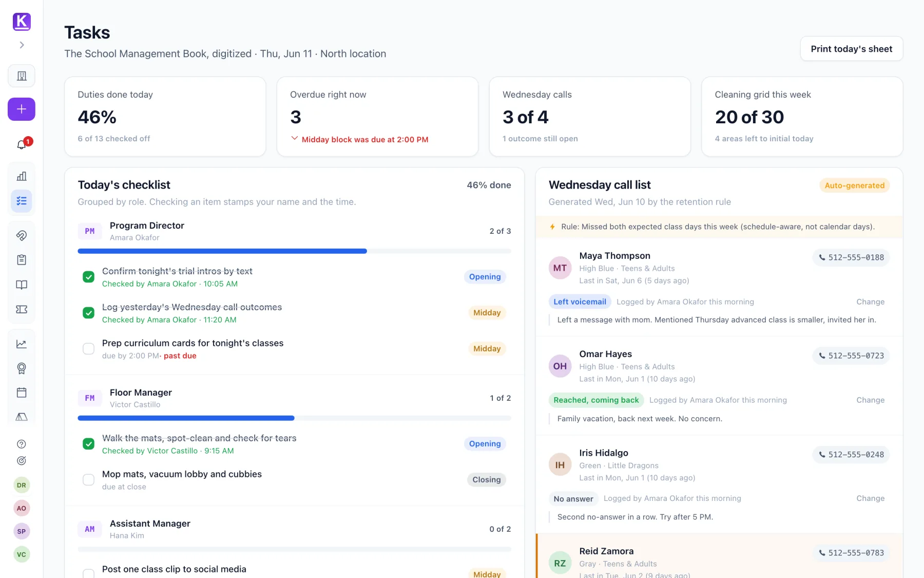Screen dimensions: 924x578
Task: Change Iris Hidalgo's No answer outcome
Action: click(x=870, y=498)
